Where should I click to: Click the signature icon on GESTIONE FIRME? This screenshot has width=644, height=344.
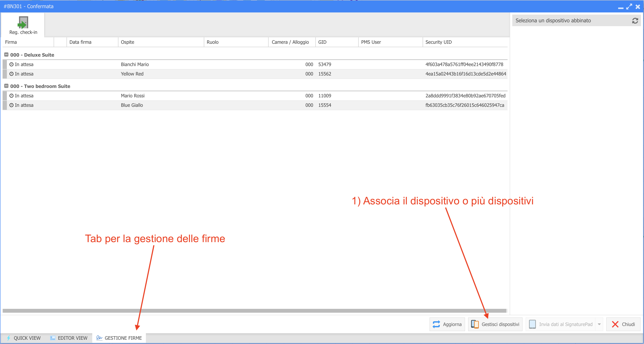(99, 338)
